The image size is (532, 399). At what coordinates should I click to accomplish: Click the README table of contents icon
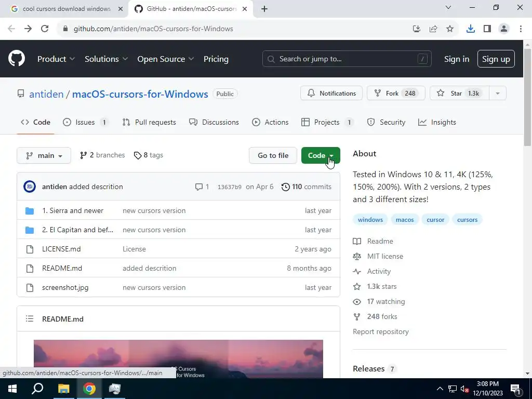[30, 319]
